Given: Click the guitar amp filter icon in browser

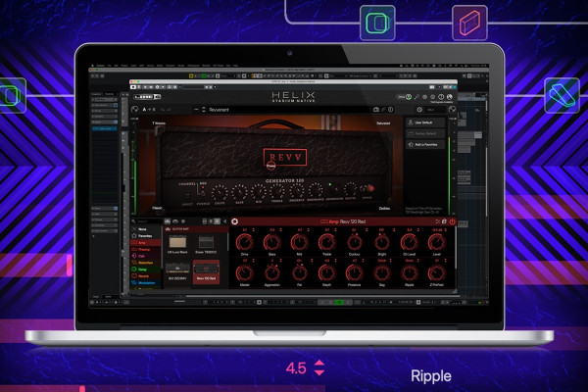Looking at the screenshot, I should click(x=168, y=221).
